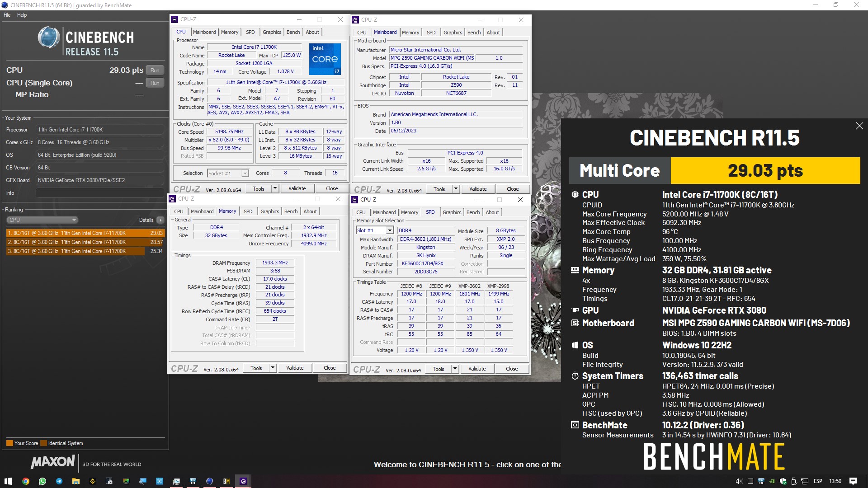This screenshot has width=868, height=488.
Task: Switch to Graphics tab in the Mainboard CPU-Z window
Action: tap(453, 33)
